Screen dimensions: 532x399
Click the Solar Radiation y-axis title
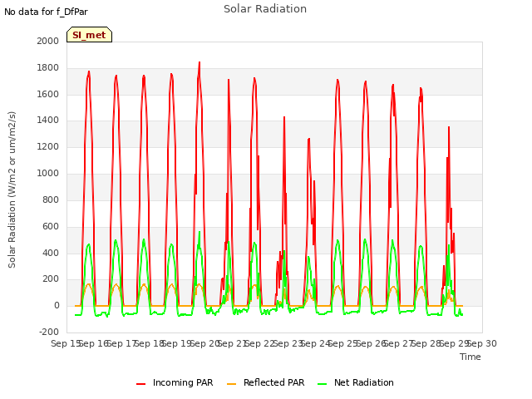tap(12, 190)
